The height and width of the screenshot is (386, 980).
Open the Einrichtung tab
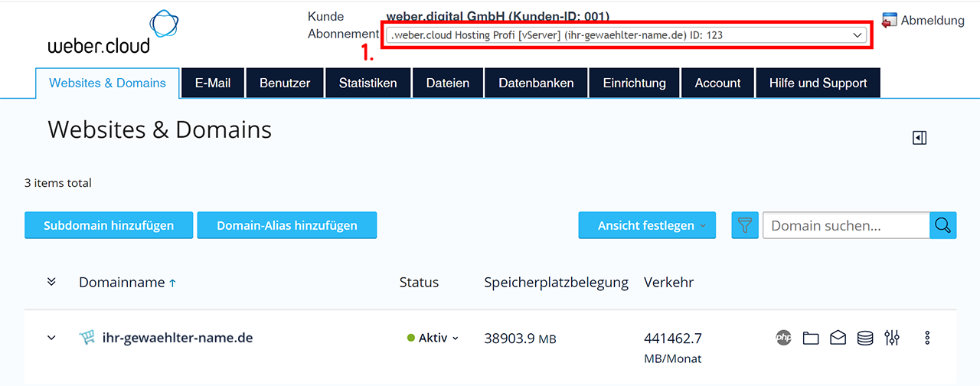pyautogui.click(x=635, y=83)
